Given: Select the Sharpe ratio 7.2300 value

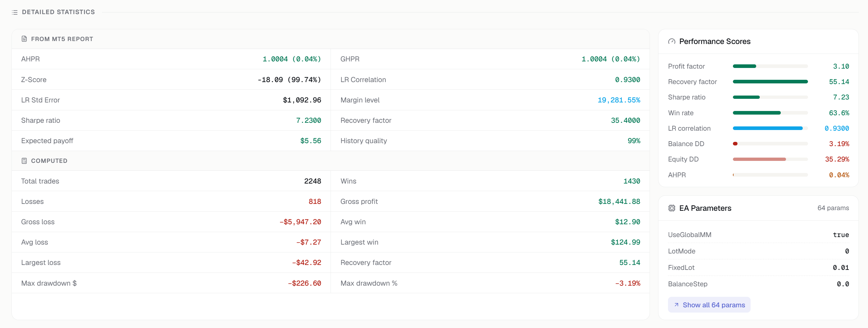Looking at the screenshot, I should (308, 120).
